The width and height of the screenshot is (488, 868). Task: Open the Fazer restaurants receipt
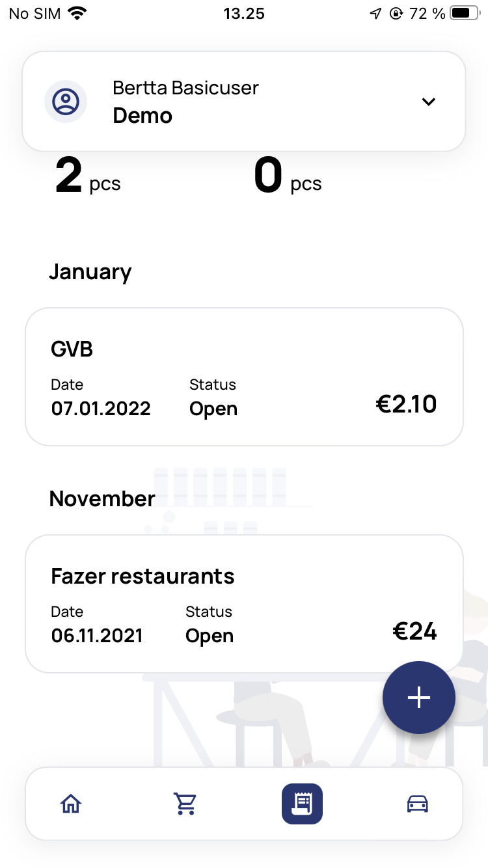[x=243, y=603]
